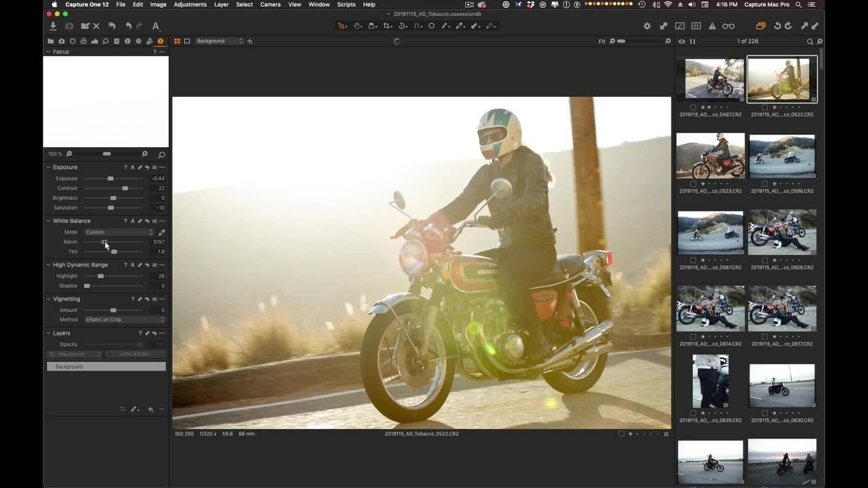Click the Contrast slider handle

tap(125, 188)
